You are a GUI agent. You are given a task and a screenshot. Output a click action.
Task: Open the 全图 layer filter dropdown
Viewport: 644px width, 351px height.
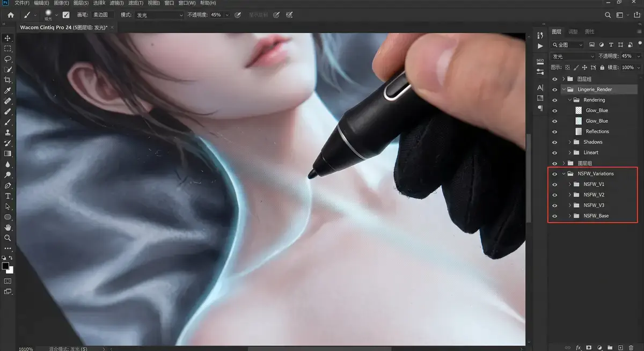coord(568,45)
